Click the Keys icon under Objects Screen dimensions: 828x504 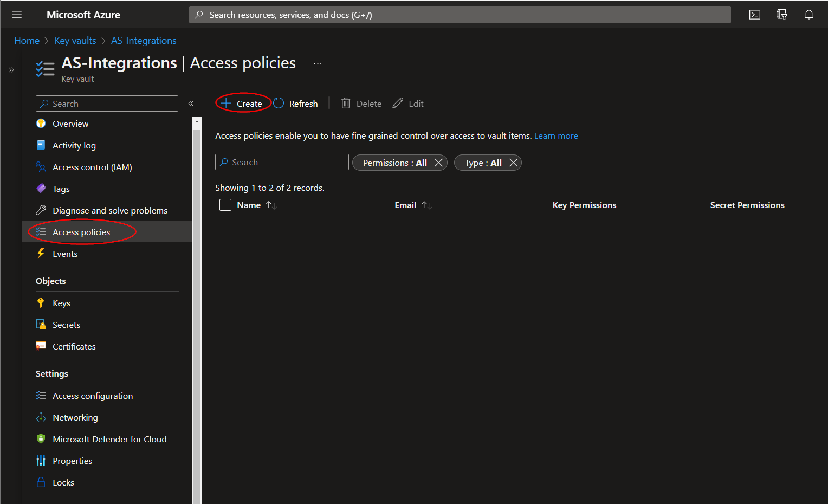point(41,303)
